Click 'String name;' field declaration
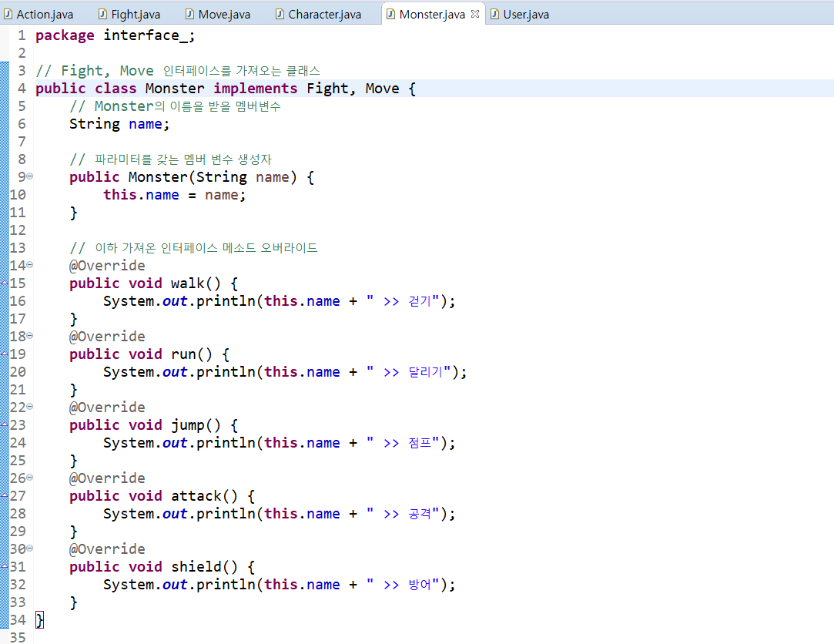Screen dimensions: 834x644 (119, 124)
